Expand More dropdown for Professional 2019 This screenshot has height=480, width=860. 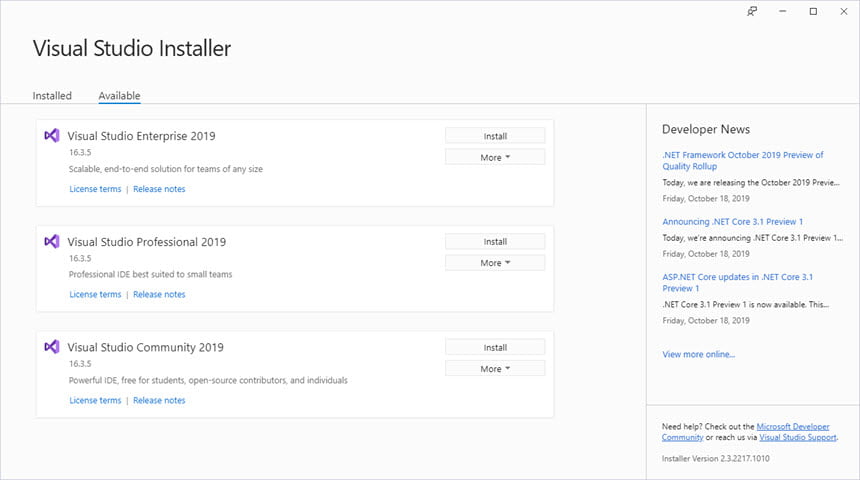coord(495,263)
